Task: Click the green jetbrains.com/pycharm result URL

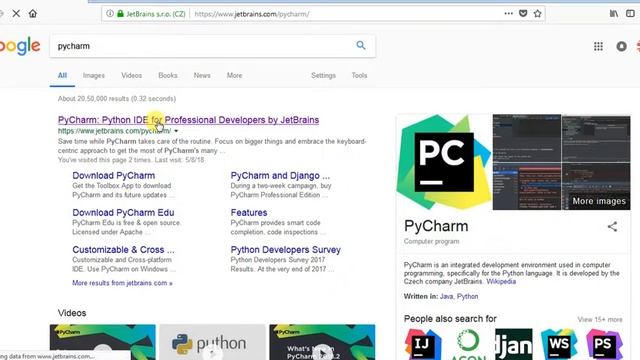Action: [114, 131]
